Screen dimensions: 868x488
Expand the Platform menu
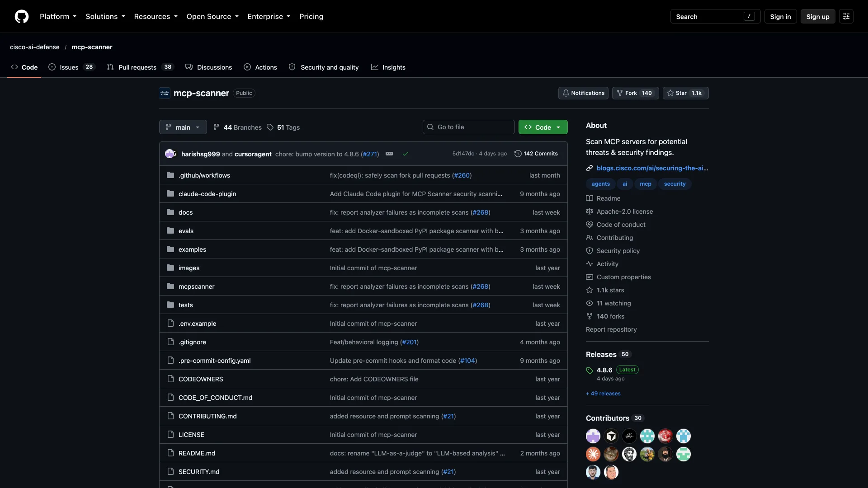coord(58,16)
